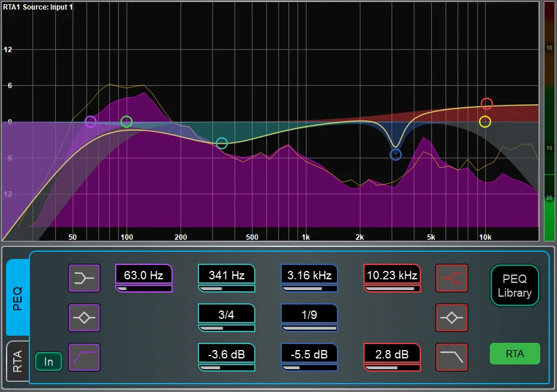Click the RTA1 Source: Input 1 label
Screen dimensions: 557x392
(x=38, y=7)
